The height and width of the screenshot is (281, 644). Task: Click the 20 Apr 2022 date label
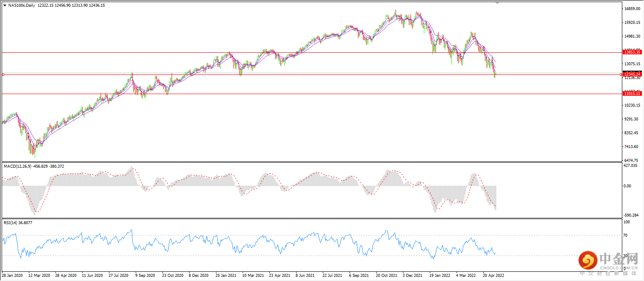[x=493, y=276]
